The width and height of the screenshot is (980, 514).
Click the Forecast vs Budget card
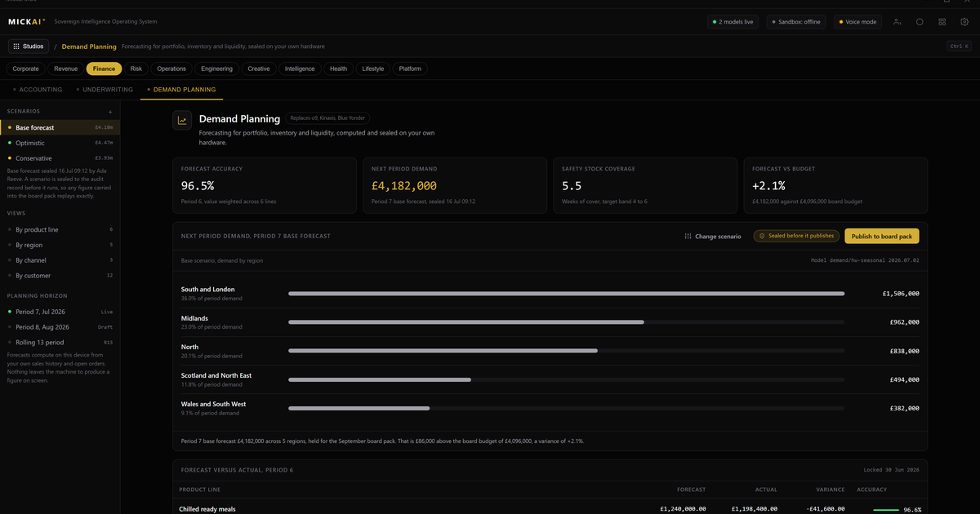pos(835,185)
